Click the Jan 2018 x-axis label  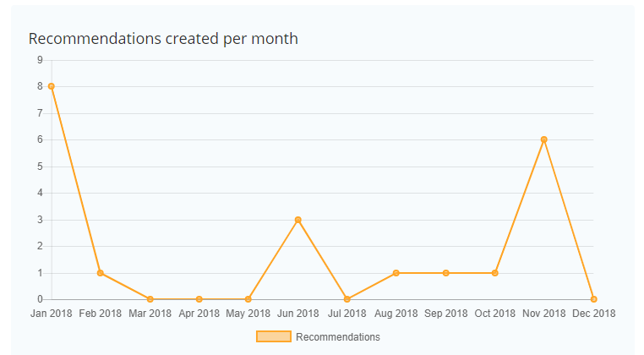point(52,314)
